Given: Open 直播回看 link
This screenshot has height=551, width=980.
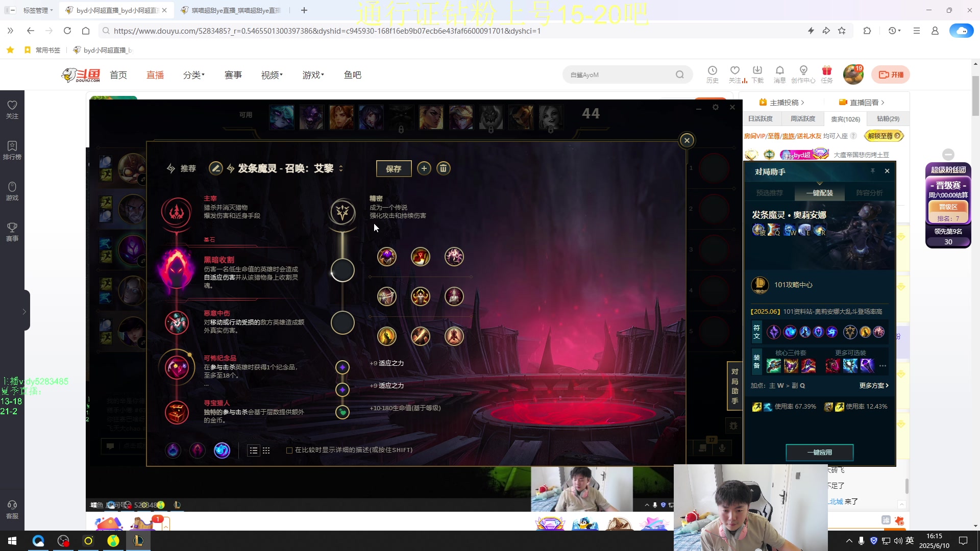Looking at the screenshot, I should (862, 103).
